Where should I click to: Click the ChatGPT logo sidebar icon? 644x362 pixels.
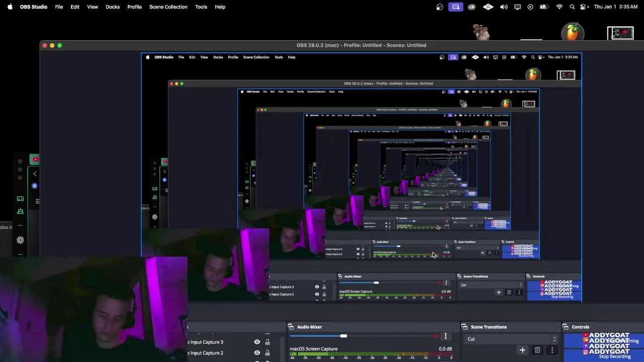click(20, 240)
